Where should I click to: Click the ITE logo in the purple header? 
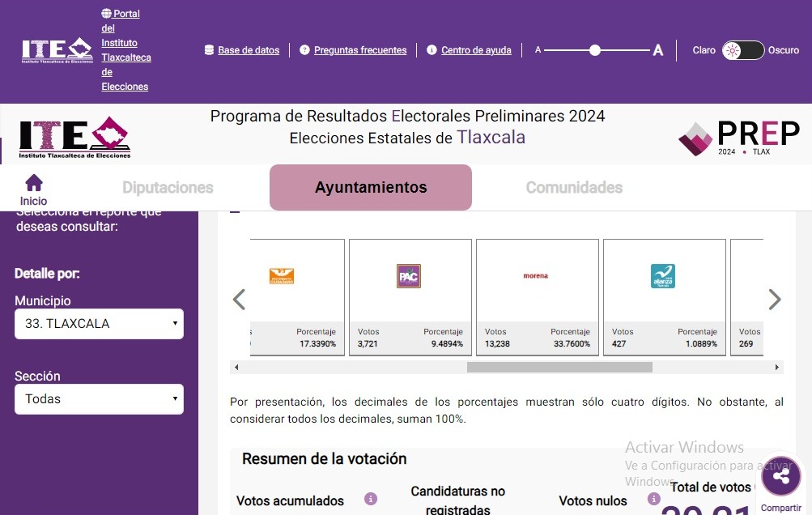[x=57, y=50]
